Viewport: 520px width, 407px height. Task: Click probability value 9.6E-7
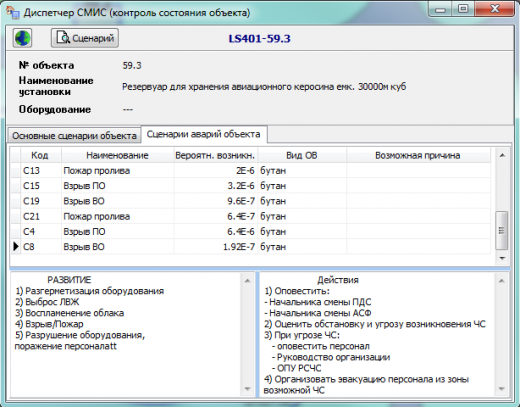[241, 201]
